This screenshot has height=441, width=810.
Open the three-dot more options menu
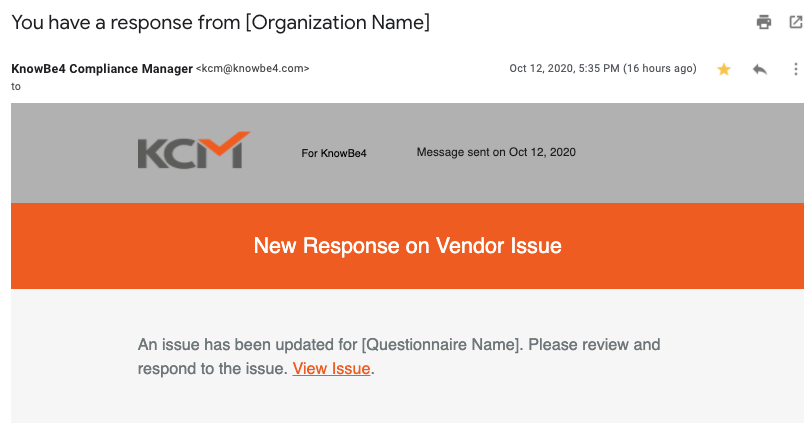[x=796, y=69]
